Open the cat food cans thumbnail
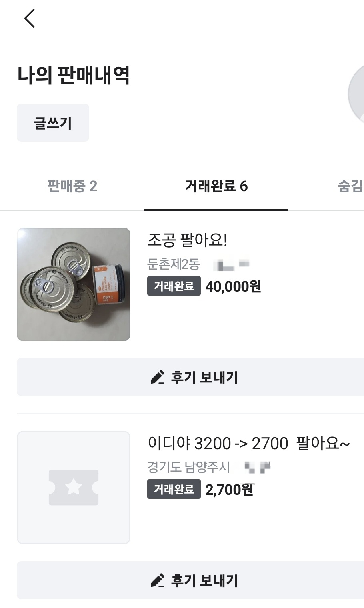Screen dimensions: 364x608 coord(74,284)
